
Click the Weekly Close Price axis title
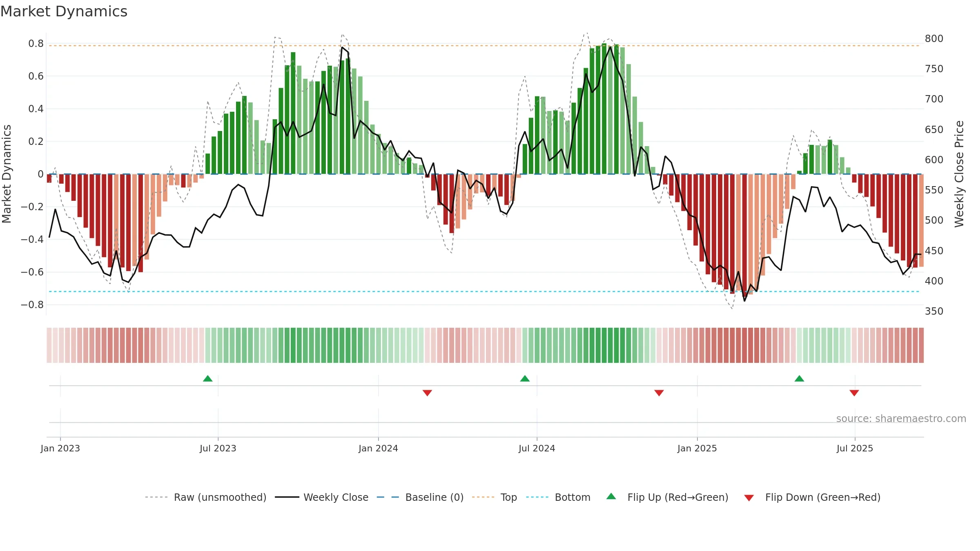(959, 174)
